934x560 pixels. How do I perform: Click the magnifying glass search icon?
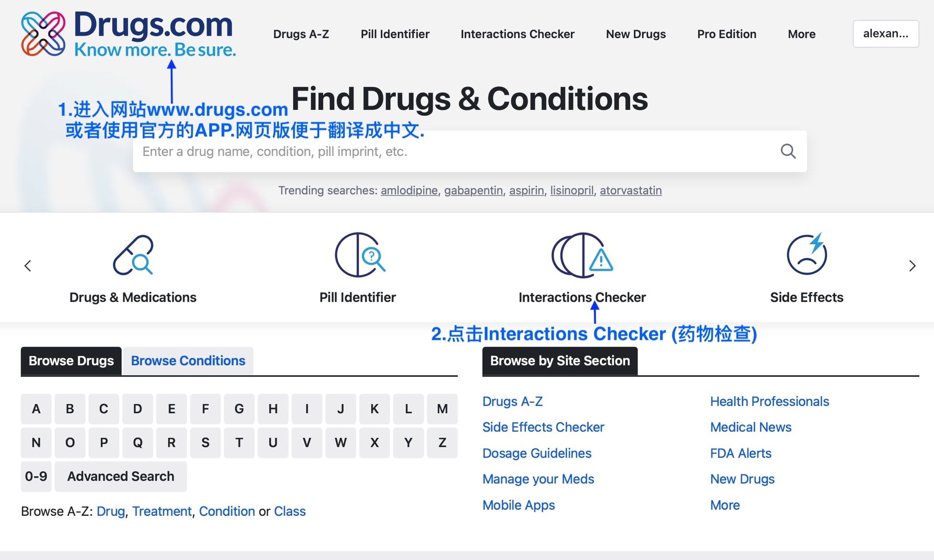click(x=788, y=151)
